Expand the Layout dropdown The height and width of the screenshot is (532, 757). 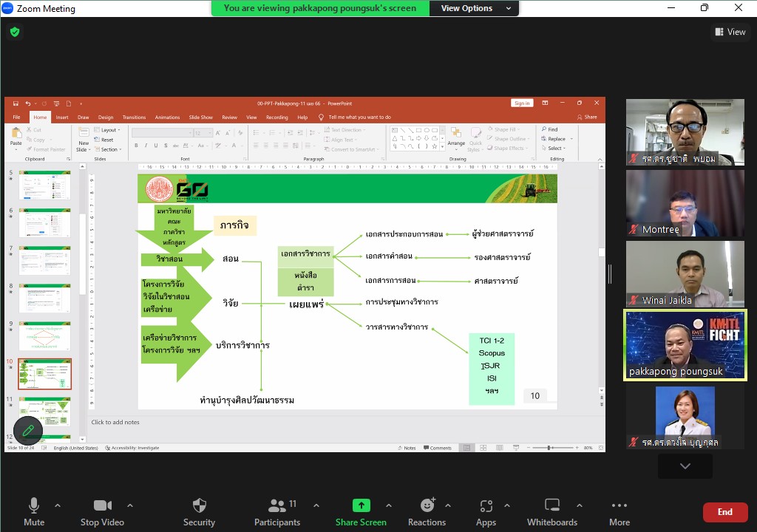click(x=107, y=130)
